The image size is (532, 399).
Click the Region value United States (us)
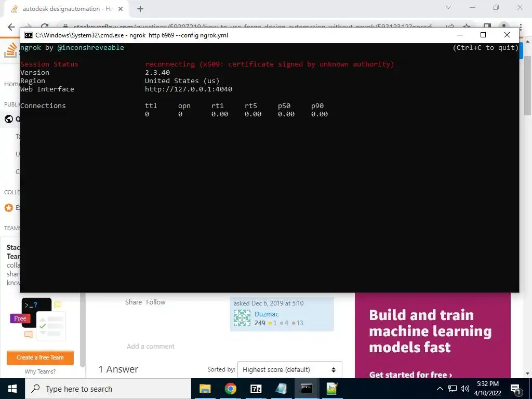click(182, 81)
